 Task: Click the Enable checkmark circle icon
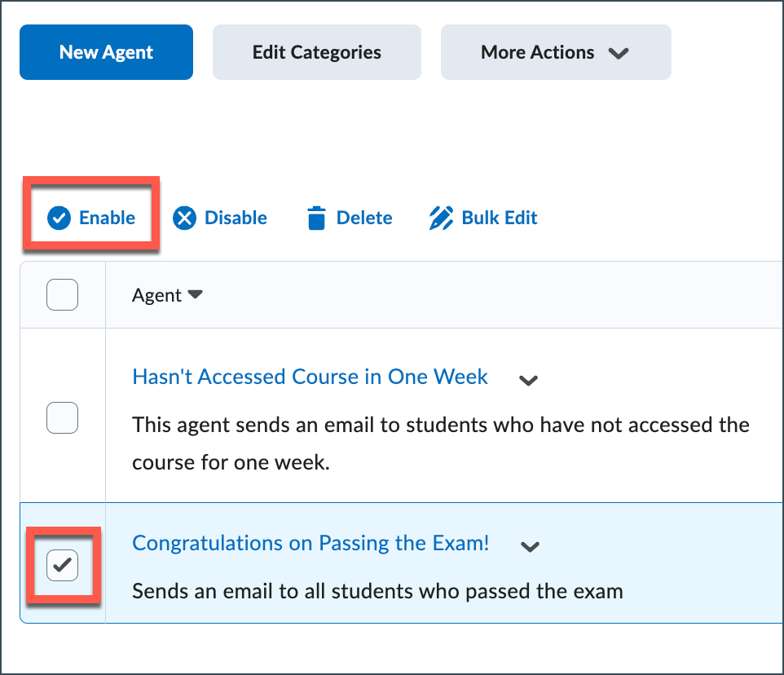tap(59, 218)
